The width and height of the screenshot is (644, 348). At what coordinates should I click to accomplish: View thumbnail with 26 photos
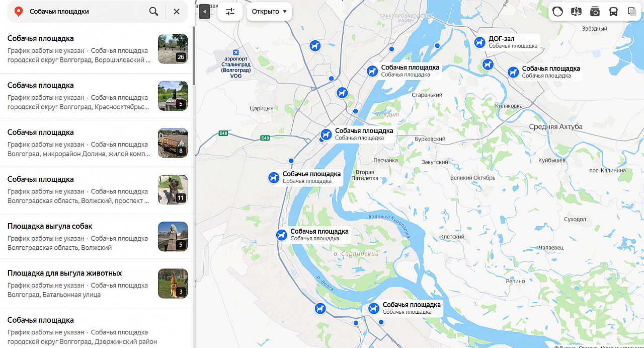(x=173, y=49)
